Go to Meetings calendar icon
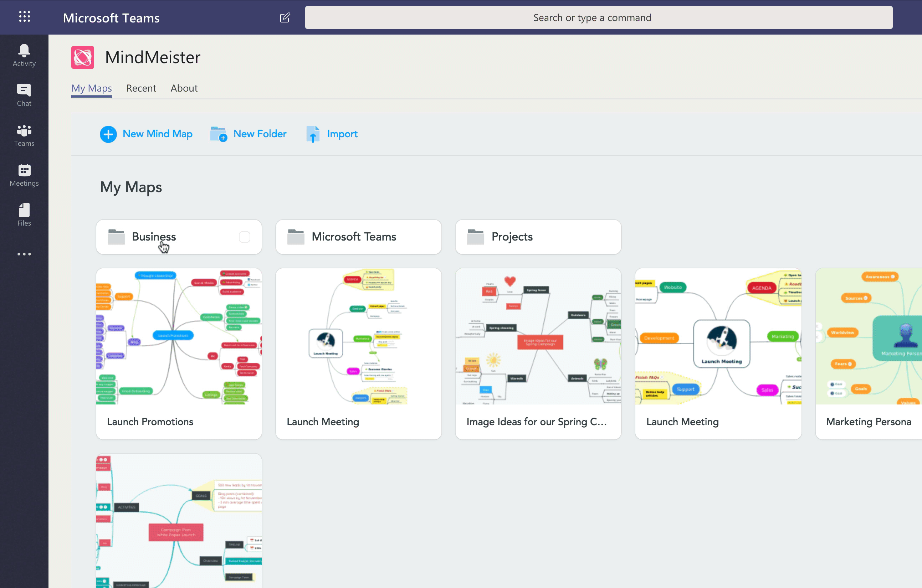The width and height of the screenshot is (922, 588). pos(24,170)
